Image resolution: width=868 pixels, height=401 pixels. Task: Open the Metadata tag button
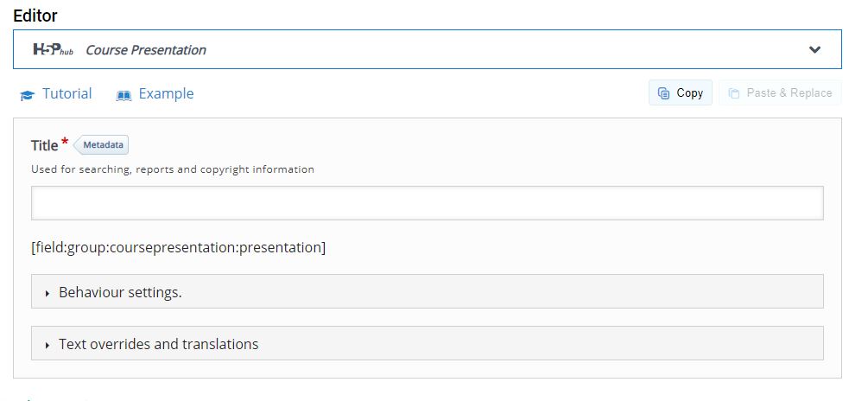click(101, 145)
